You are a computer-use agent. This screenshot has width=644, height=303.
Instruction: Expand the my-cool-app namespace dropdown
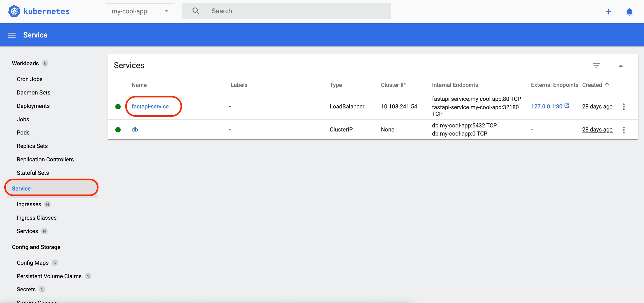(167, 11)
